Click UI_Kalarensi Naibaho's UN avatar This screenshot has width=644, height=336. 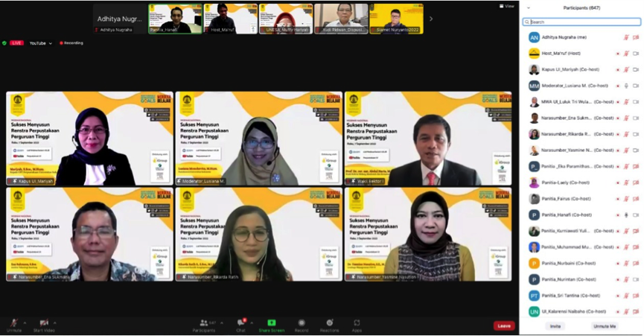point(534,311)
